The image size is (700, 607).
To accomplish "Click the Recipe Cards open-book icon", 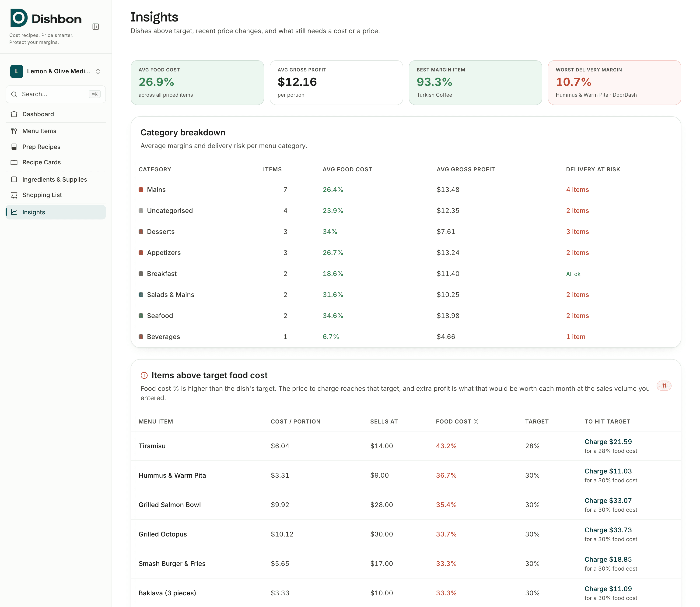I will coord(14,162).
